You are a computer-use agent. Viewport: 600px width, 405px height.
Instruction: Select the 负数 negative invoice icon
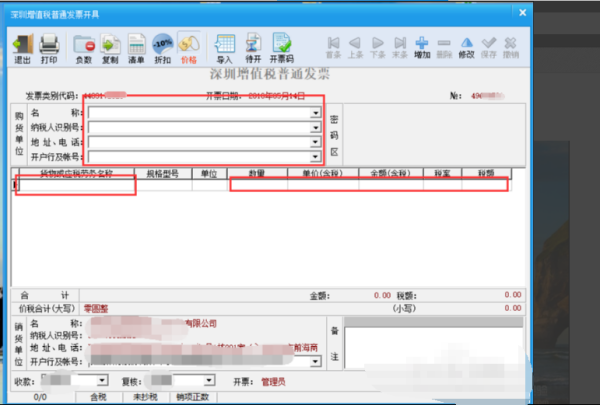(84, 49)
